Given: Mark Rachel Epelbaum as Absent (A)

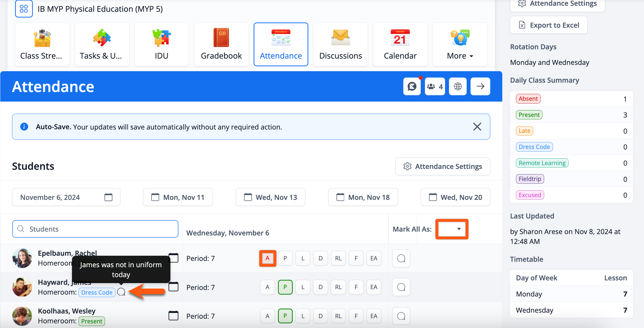Looking at the screenshot, I should coord(268,258).
